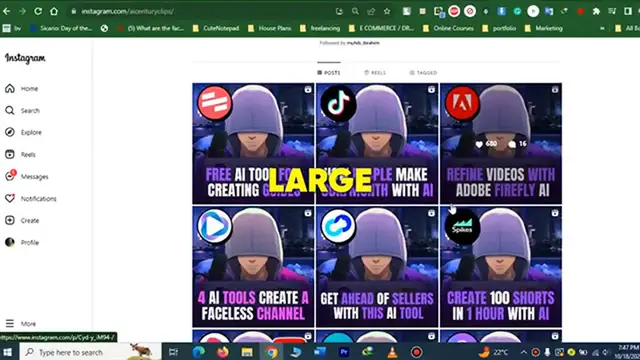Open Notifications in the sidebar
This screenshot has height=360, width=640.
click(x=31, y=198)
